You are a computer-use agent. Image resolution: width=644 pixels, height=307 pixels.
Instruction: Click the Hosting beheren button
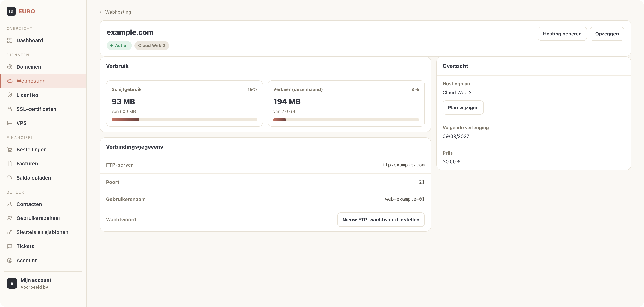(562, 34)
